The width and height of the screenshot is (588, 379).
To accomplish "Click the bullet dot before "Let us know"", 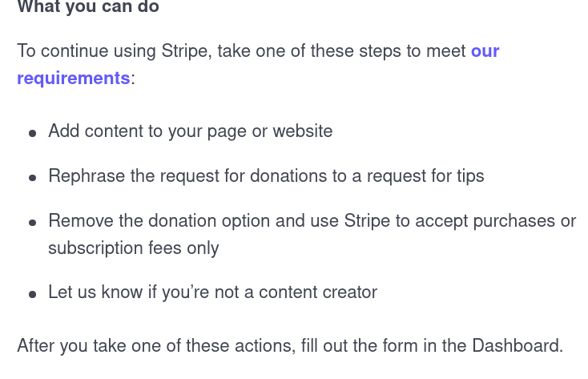I will [x=33, y=295].
